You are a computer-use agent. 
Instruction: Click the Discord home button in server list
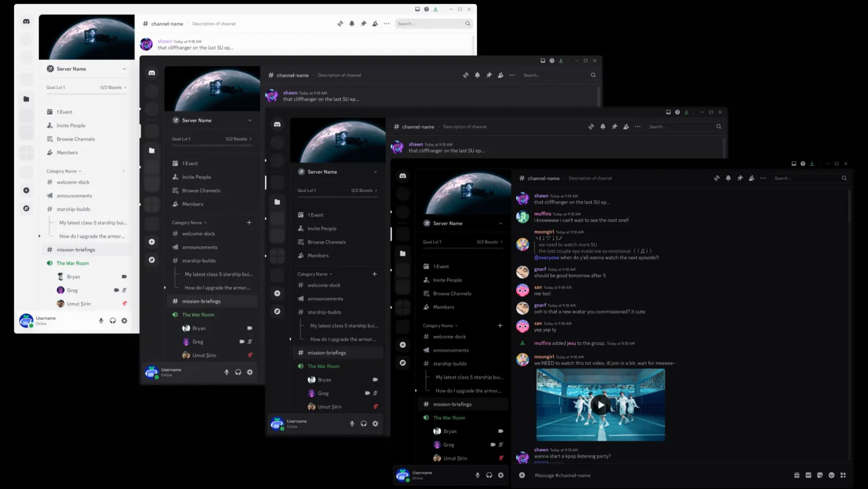pos(403,176)
